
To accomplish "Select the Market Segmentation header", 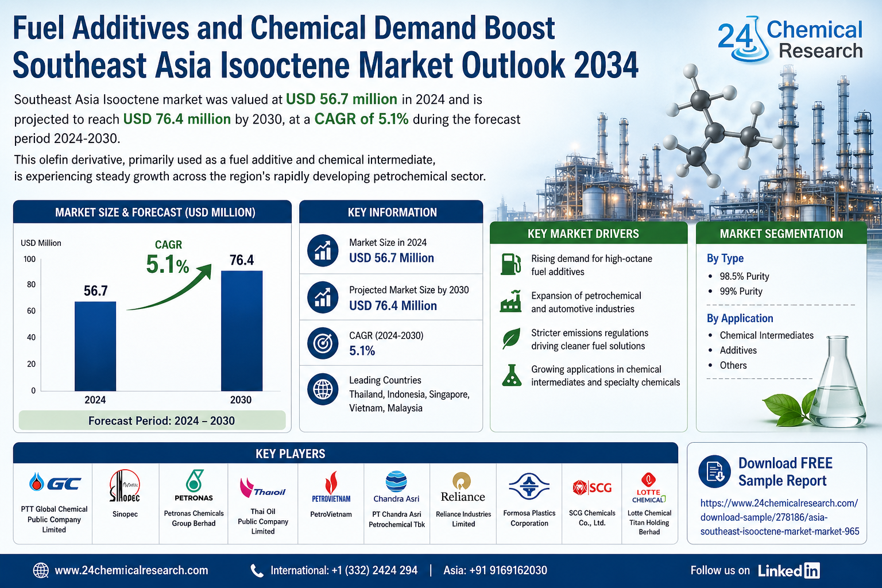I will click(x=781, y=234).
